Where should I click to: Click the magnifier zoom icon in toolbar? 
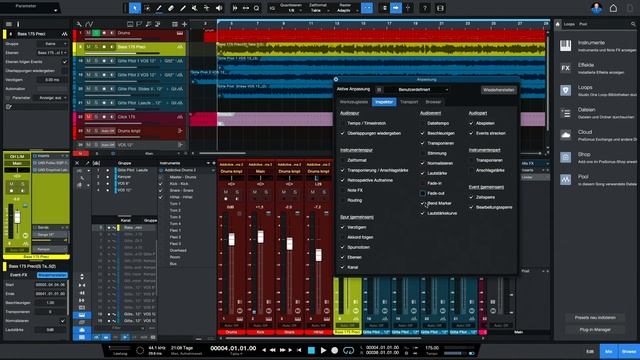(257, 8)
